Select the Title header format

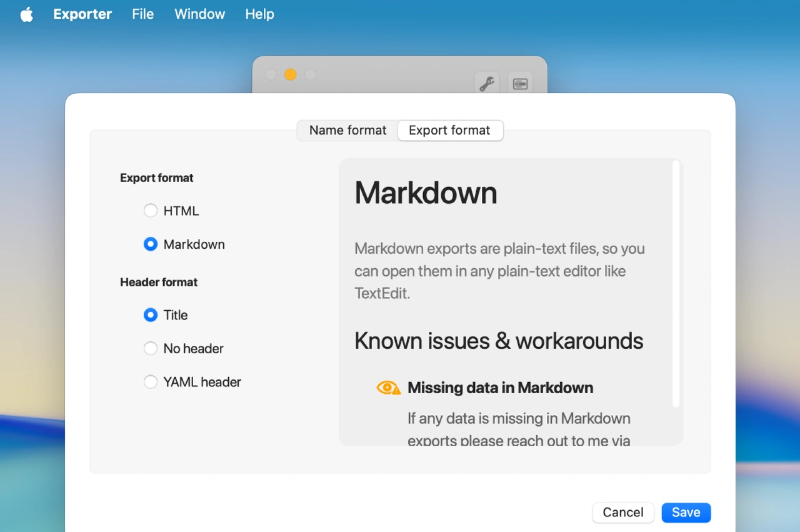pyautogui.click(x=151, y=315)
